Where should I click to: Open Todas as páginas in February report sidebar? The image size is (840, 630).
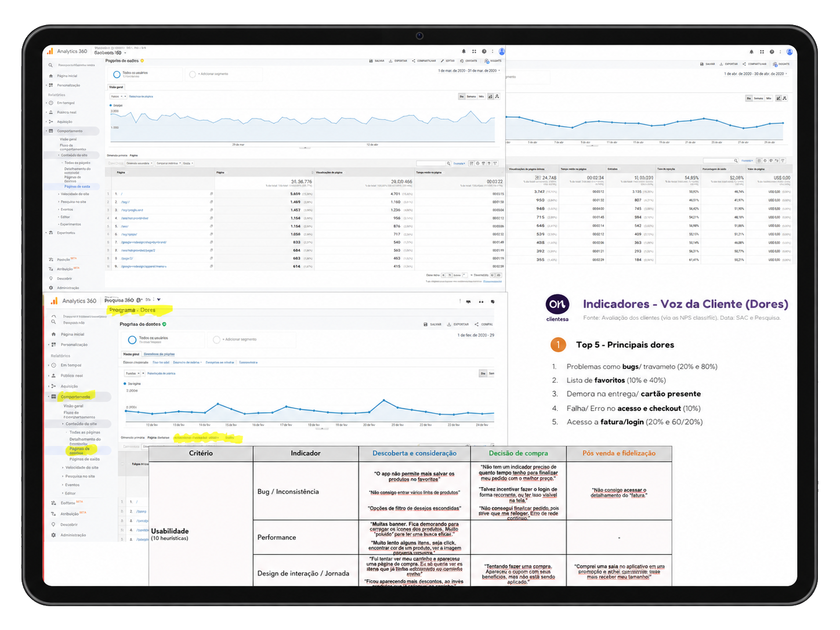(x=85, y=432)
